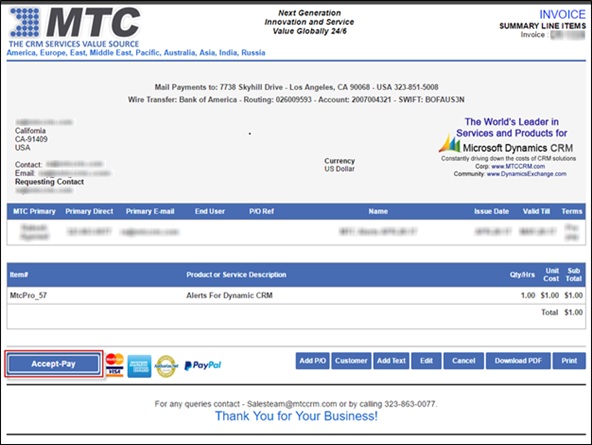Click the American Express card icon

pyautogui.click(x=139, y=366)
